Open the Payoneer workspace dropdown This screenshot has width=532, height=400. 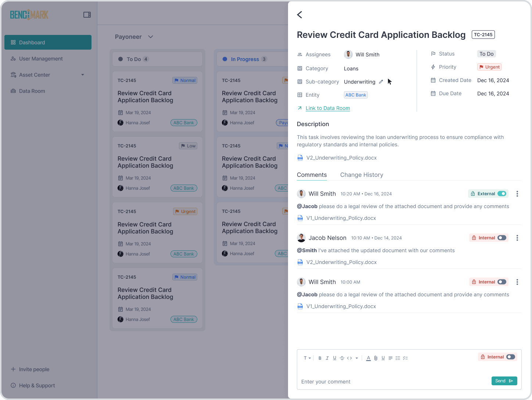tap(134, 37)
